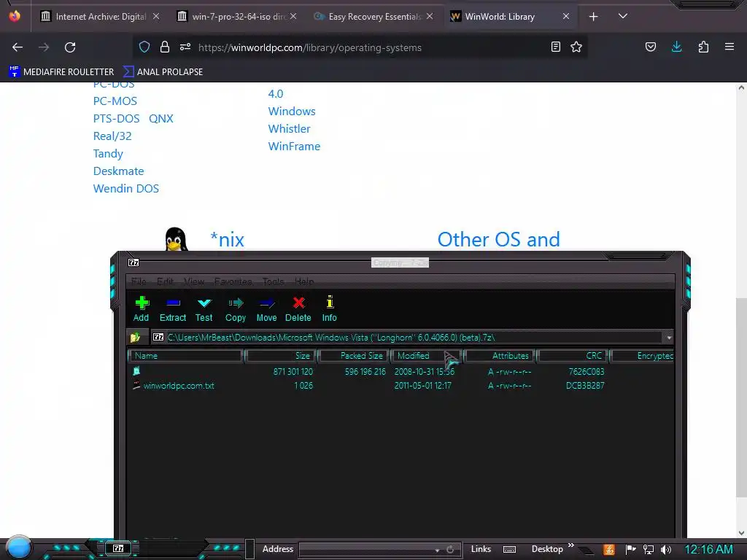Viewport: 747px width, 560px height.
Task: Click the Add button in 7-Zip toolbar
Action: [141, 309]
